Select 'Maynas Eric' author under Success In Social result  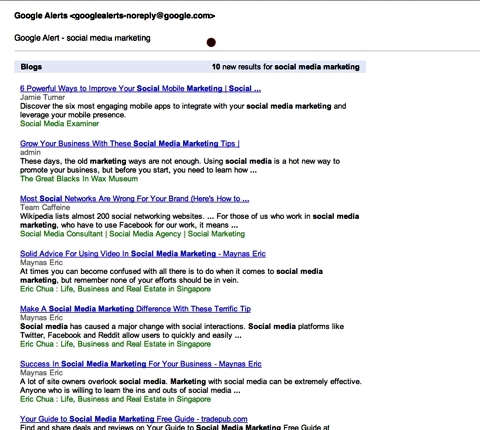(41, 373)
